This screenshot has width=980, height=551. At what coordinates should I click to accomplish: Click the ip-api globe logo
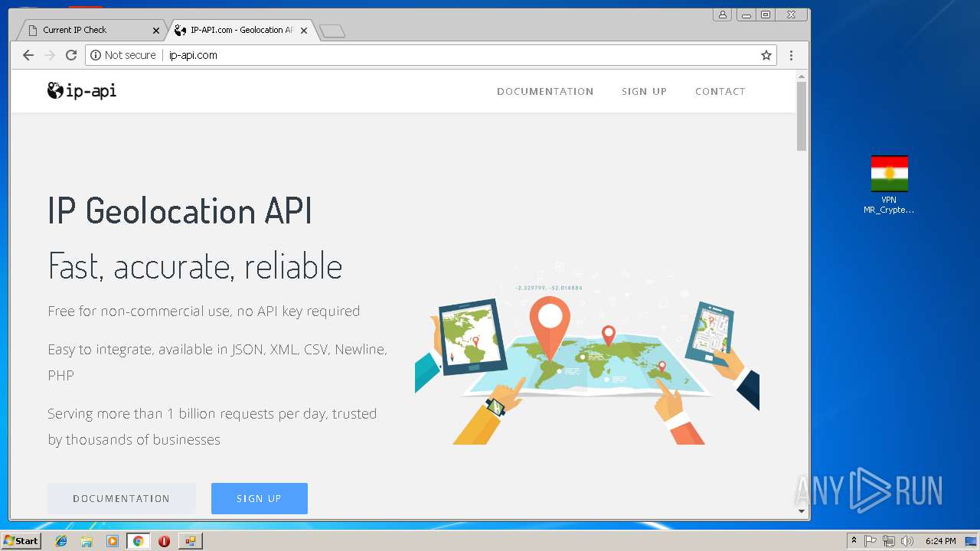[82, 91]
